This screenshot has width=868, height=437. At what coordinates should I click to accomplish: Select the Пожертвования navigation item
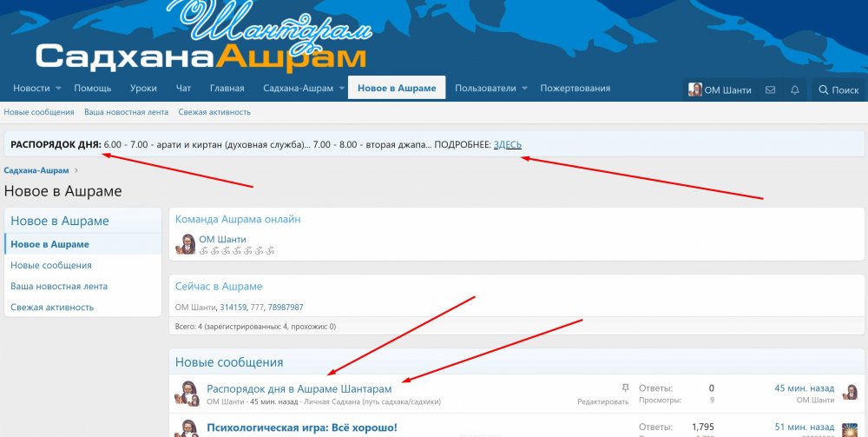pos(575,88)
